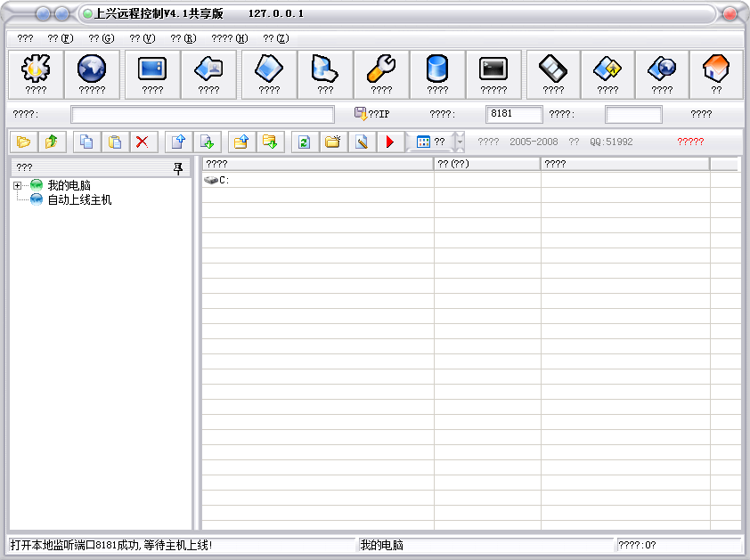The height and width of the screenshot is (560, 750).
Task: Open the view mode dropdown in file toolbar
Action: point(458,142)
